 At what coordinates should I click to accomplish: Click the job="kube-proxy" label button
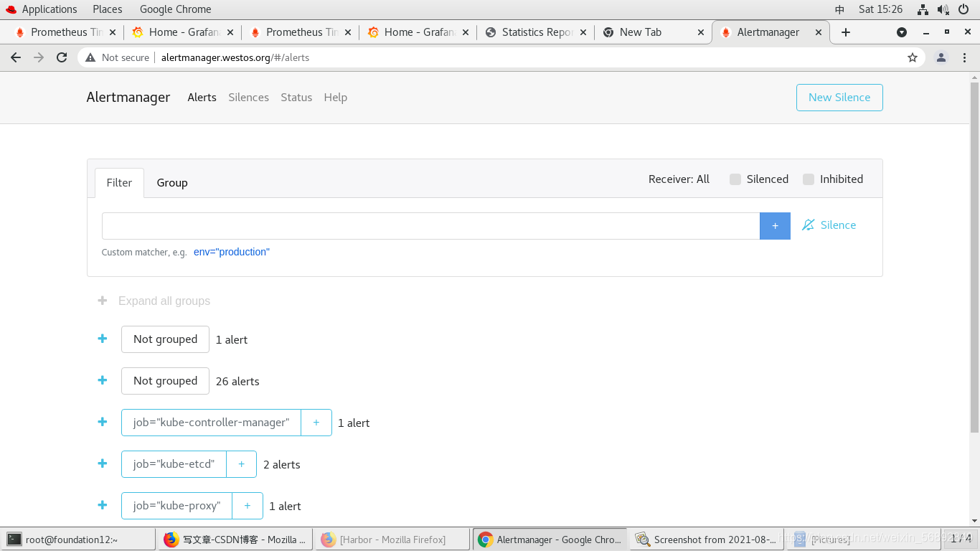click(176, 506)
